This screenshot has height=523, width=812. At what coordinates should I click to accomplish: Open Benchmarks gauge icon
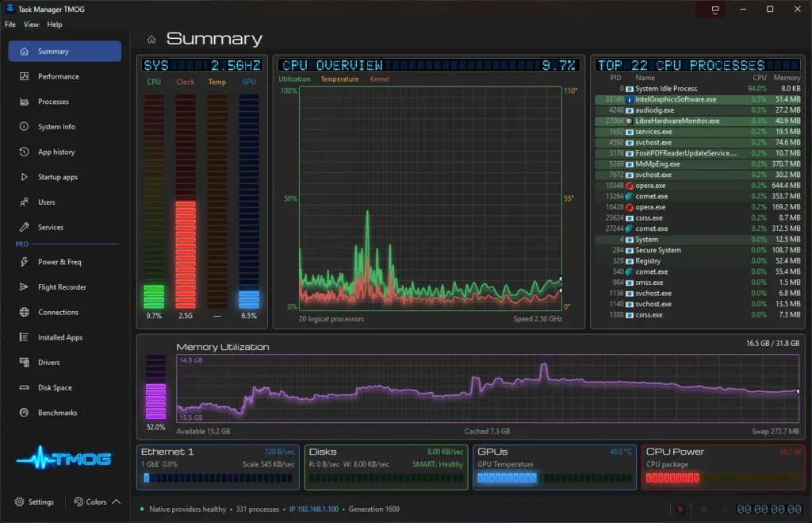24,413
